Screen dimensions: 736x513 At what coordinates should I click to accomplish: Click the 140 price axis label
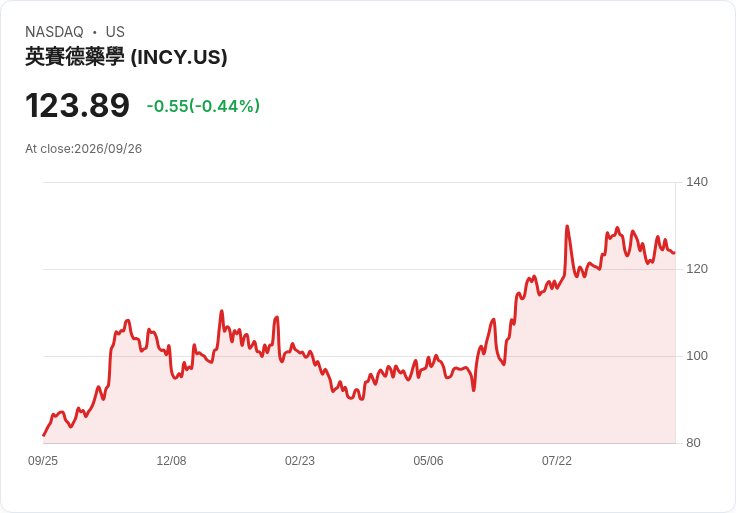tap(697, 182)
